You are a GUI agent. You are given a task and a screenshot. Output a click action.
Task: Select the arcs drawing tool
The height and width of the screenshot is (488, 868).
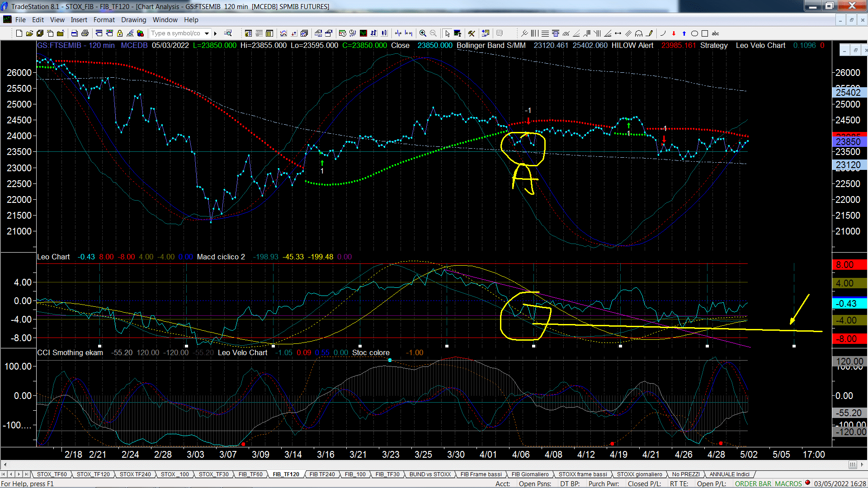click(x=639, y=33)
